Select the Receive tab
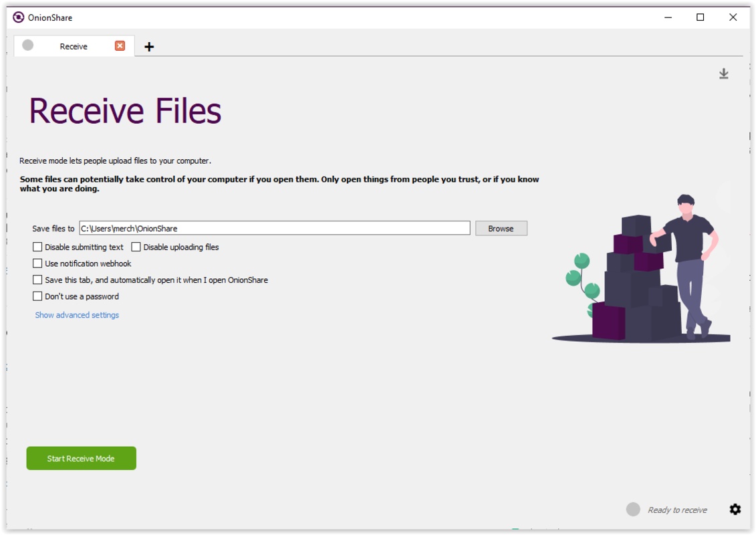Screen dimensions: 756x535 coord(74,46)
